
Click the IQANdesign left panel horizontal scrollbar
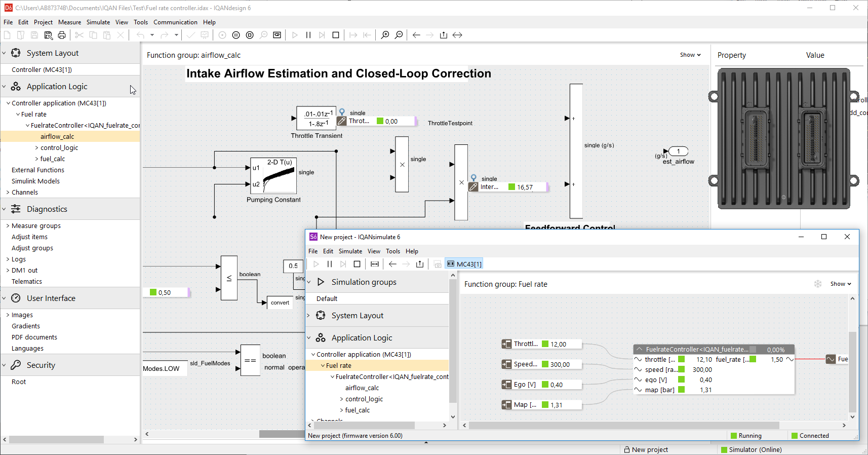pyautogui.click(x=56, y=439)
